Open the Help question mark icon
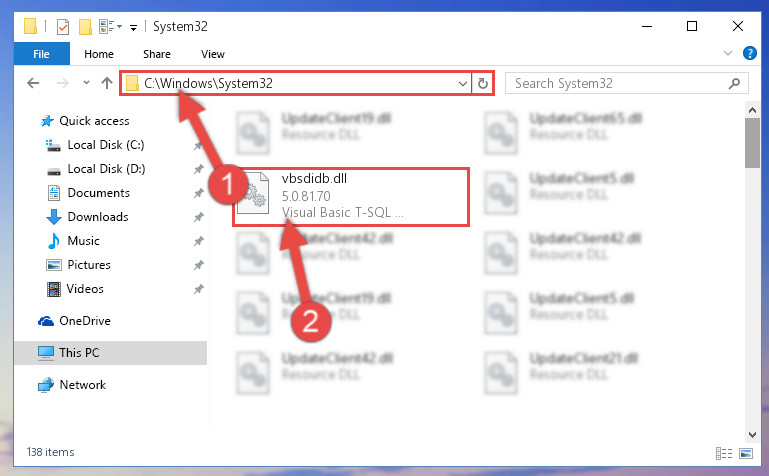This screenshot has height=476, width=769. pyautogui.click(x=749, y=53)
